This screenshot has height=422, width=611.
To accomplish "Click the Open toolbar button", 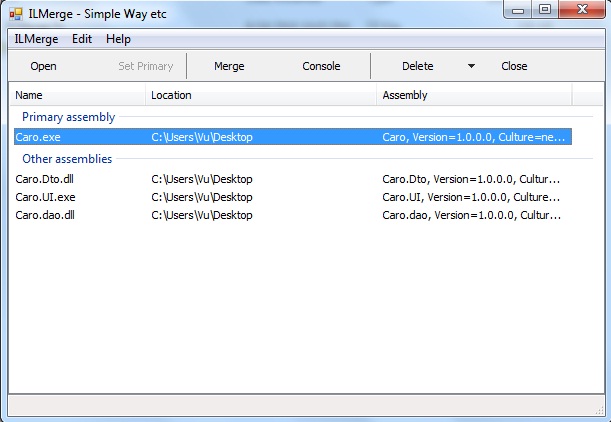I will point(43,66).
